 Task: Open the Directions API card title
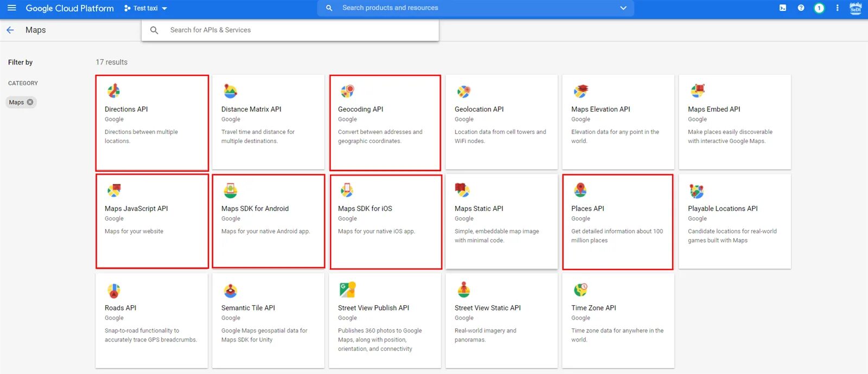point(126,109)
